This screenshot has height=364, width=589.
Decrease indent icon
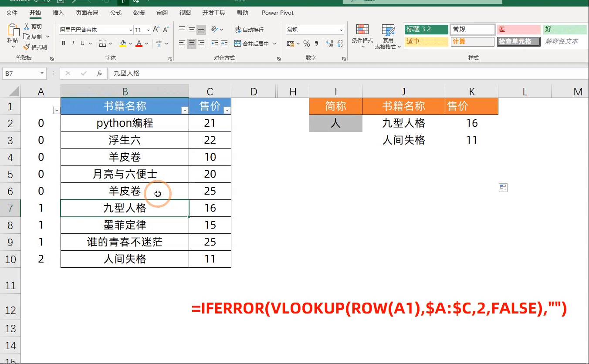pyautogui.click(x=214, y=44)
